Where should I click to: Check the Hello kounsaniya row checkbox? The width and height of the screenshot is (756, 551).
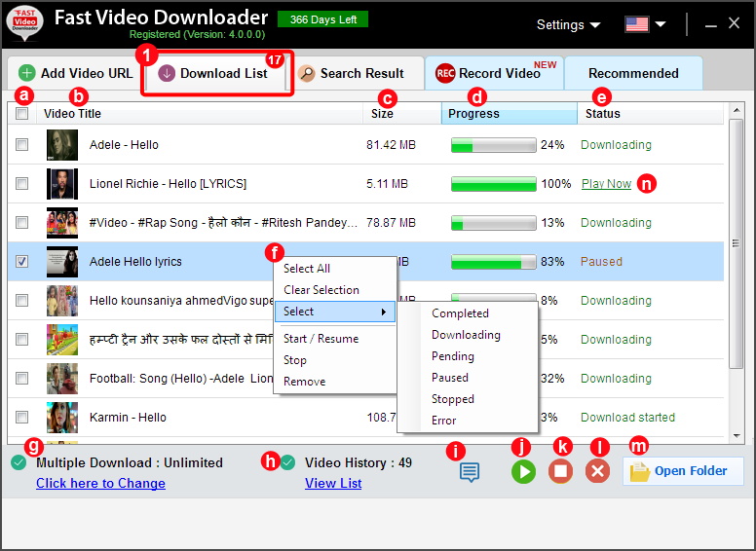[21, 301]
